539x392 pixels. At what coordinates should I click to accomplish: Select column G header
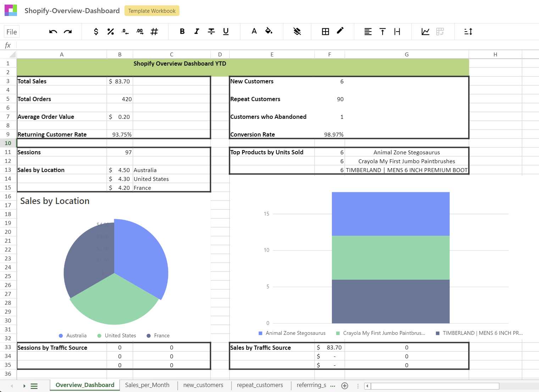coord(407,54)
